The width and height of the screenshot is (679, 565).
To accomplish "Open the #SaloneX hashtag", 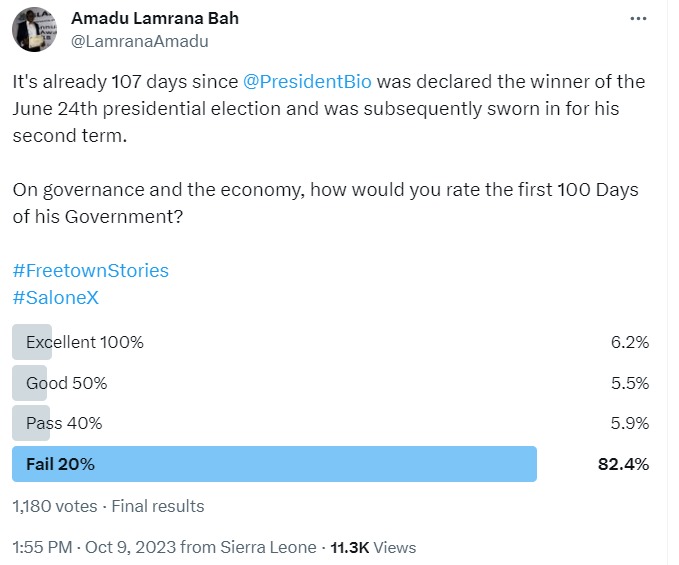I will coord(56,297).
